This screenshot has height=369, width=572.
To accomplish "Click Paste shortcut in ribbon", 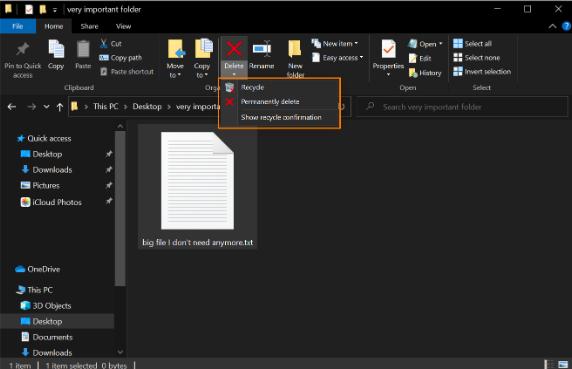I will point(127,72).
